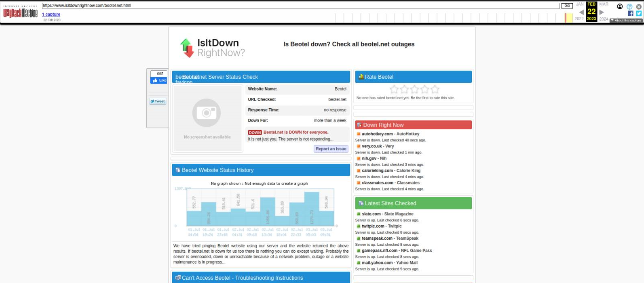Viewport: 644px width, 283px height.
Task: Open the twitpic.com site link
Action: pos(373,226)
